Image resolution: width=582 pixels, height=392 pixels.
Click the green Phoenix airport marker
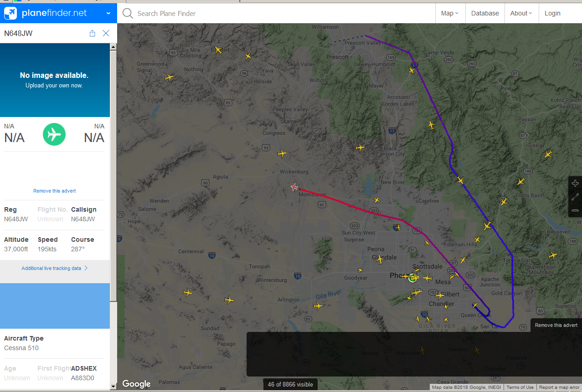click(413, 277)
